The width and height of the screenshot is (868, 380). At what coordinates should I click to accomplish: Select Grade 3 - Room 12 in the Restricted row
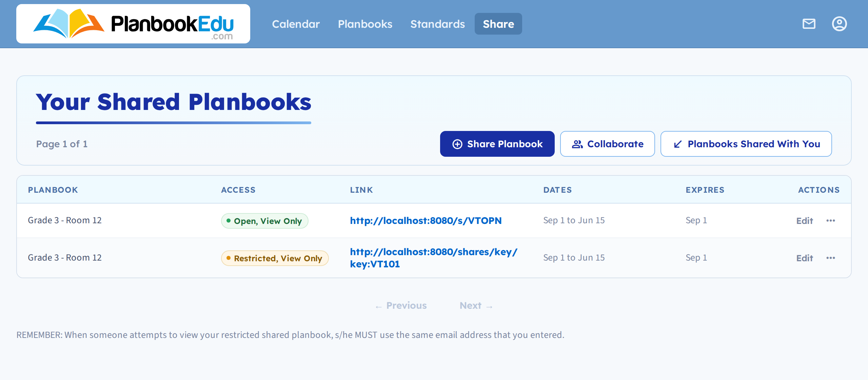pos(65,258)
